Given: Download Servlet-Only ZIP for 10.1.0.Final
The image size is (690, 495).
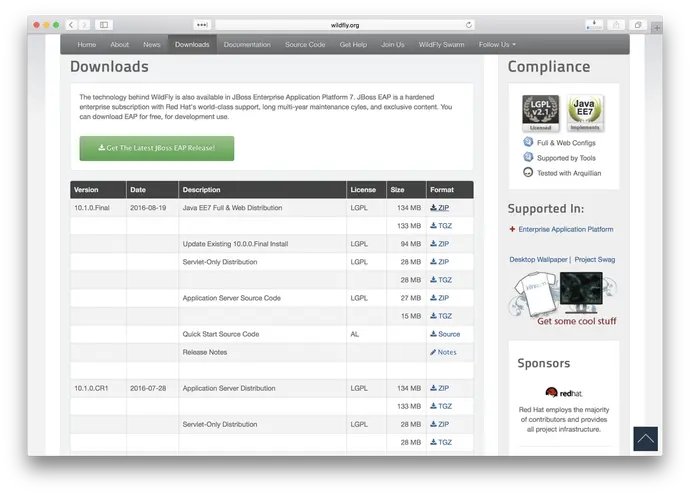Looking at the screenshot, I should click(440, 262).
